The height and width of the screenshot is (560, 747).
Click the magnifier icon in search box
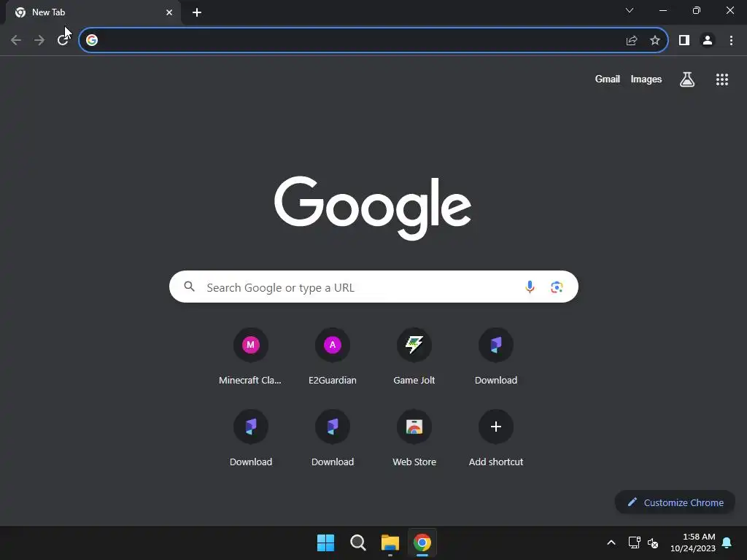pos(190,287)
